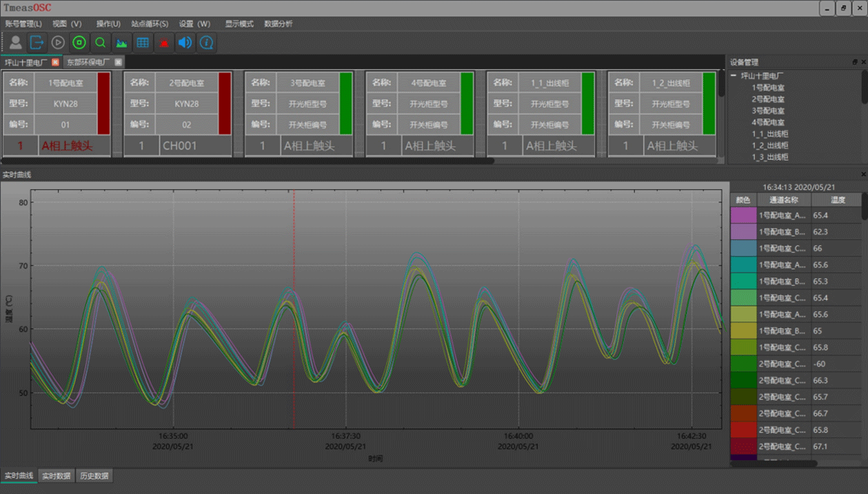The image size is (868, 494).
Task: Open the 数据分析 menu
Action: (278, 23)
